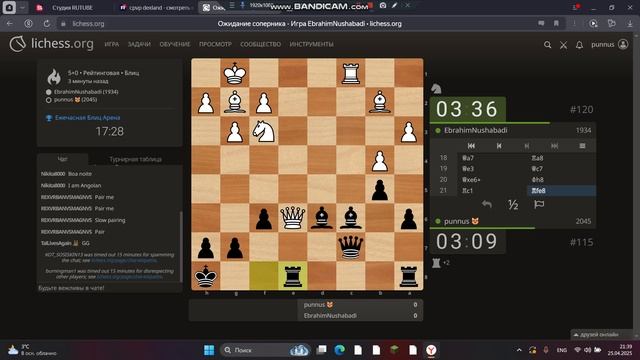Open the challenges crossed-swords icon
The image size is (640, 360).
563,45
